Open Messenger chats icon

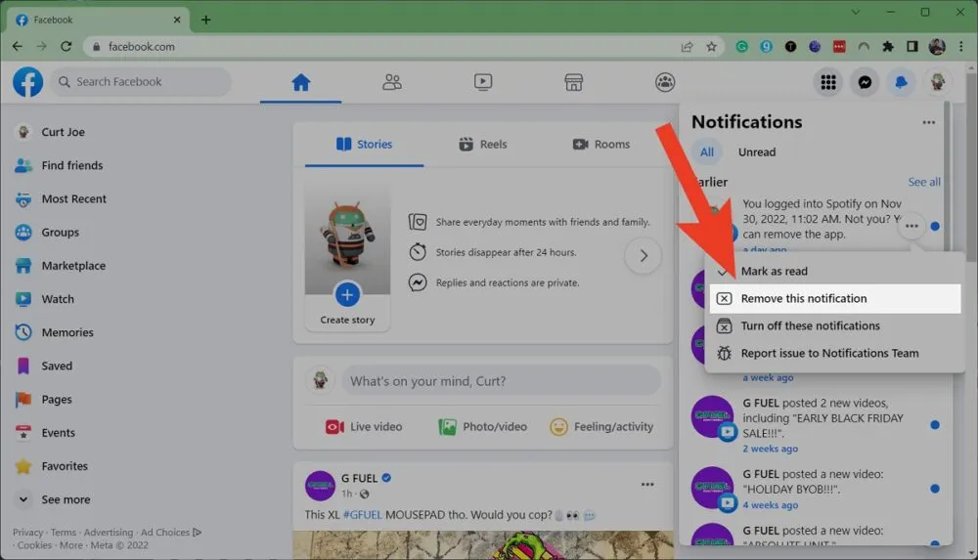(x=865, y=82)
